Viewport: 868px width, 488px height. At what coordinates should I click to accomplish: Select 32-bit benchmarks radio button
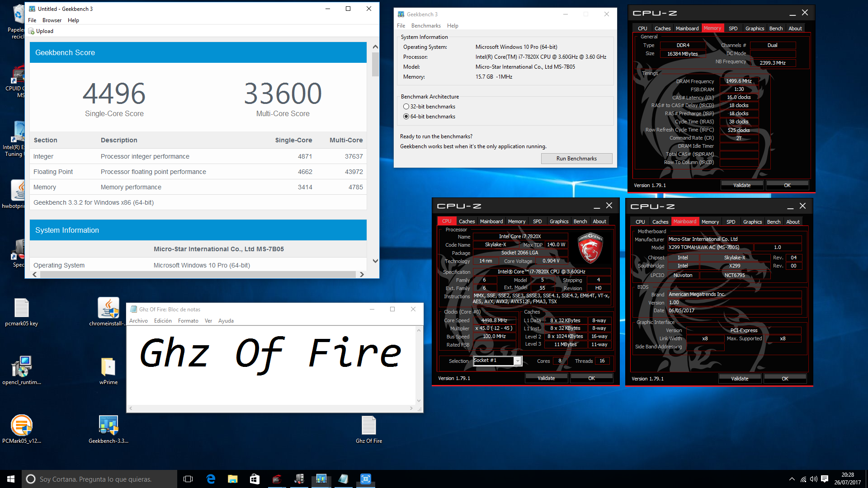click(x=406, y=107)
